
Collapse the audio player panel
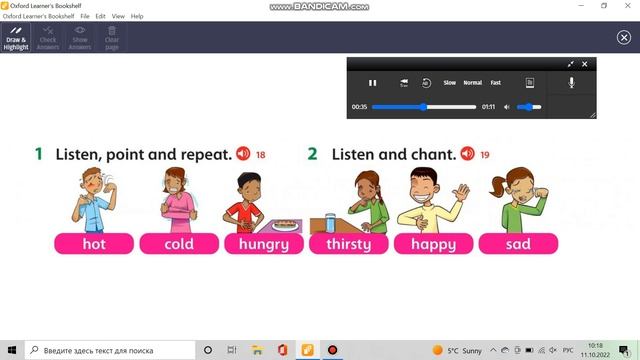click(x=570, y=64)
